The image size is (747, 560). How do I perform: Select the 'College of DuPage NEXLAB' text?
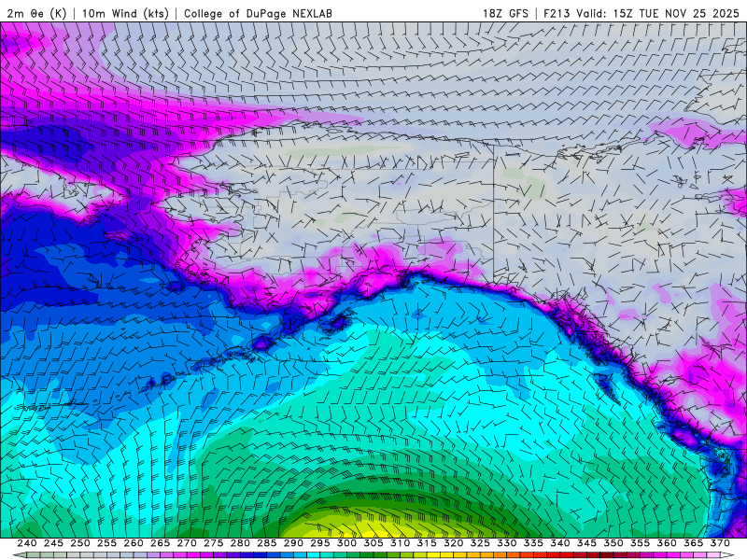click(258, 13)
